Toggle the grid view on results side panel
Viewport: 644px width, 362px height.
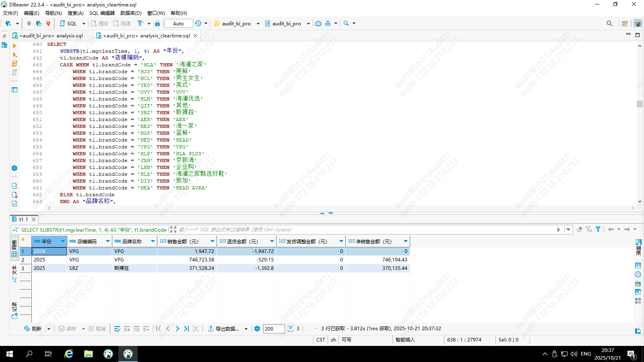point(14,254)
